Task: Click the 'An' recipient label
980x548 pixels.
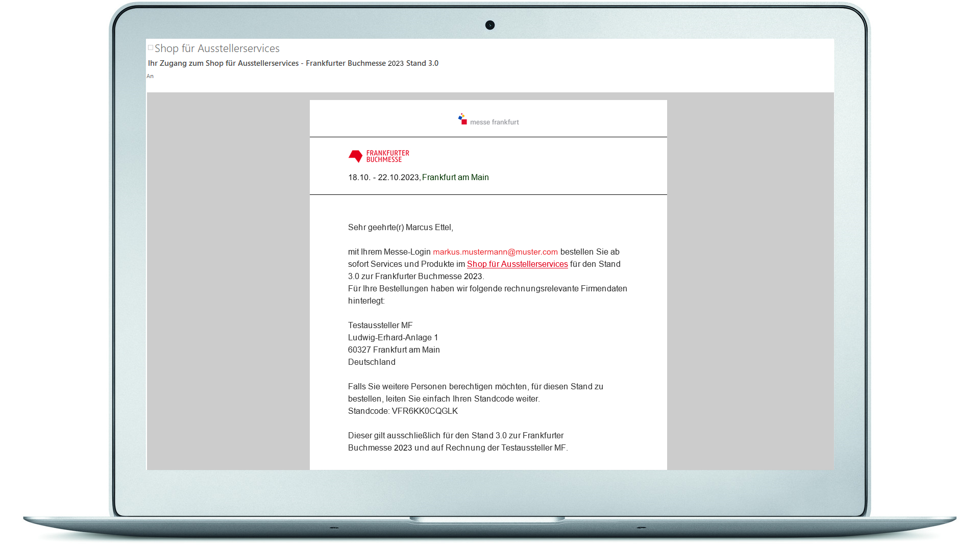Action: [x=150, y=77]
